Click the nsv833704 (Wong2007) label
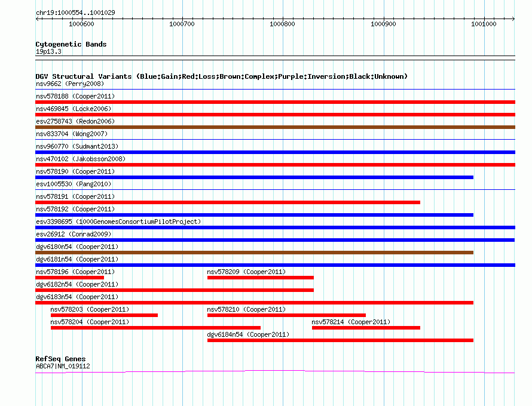Screen dimensions: 532x406 [x=72, y=134]
